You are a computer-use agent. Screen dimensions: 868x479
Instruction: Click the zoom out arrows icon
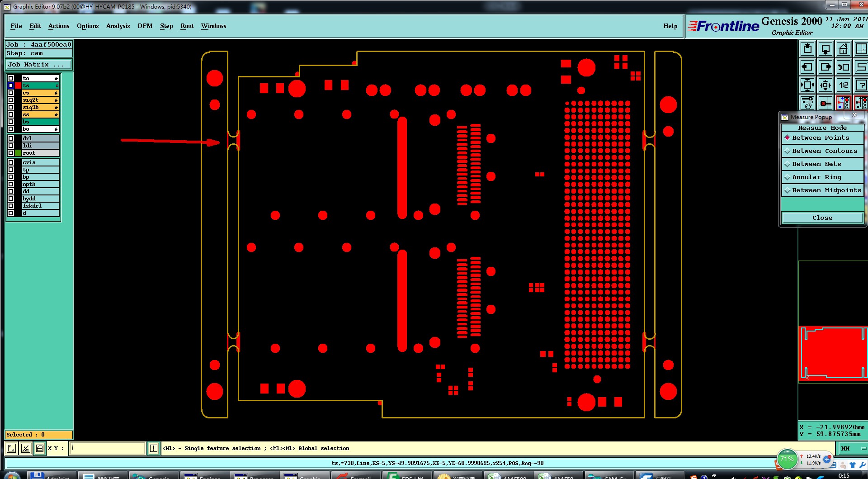click(826, 85)
